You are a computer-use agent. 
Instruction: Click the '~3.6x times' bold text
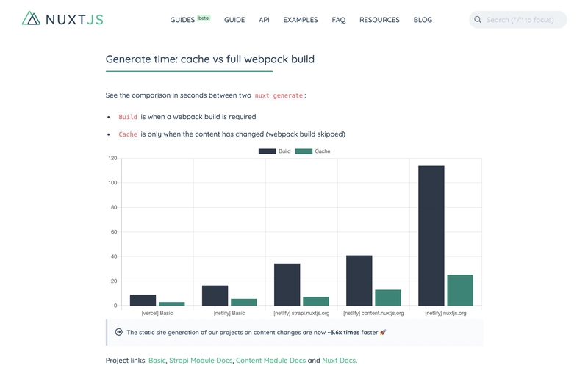[x=343, y=332]
